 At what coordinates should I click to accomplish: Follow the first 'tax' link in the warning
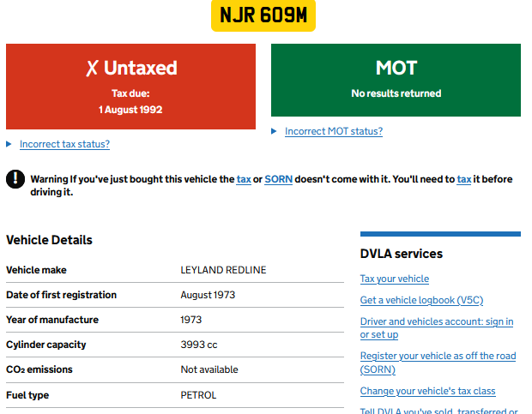(244, 179)
